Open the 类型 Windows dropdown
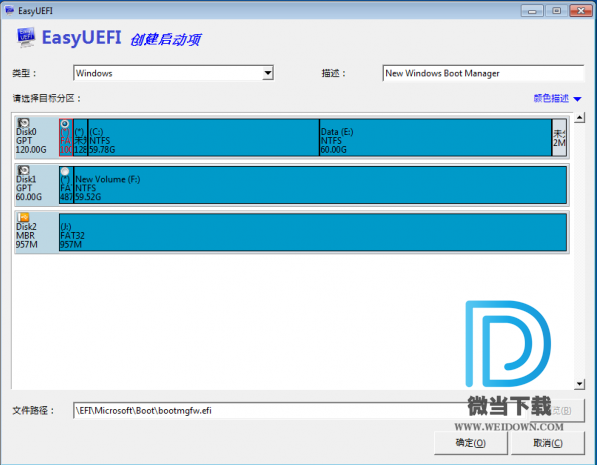Screen dimensions: 597x465 coord(268,73)
